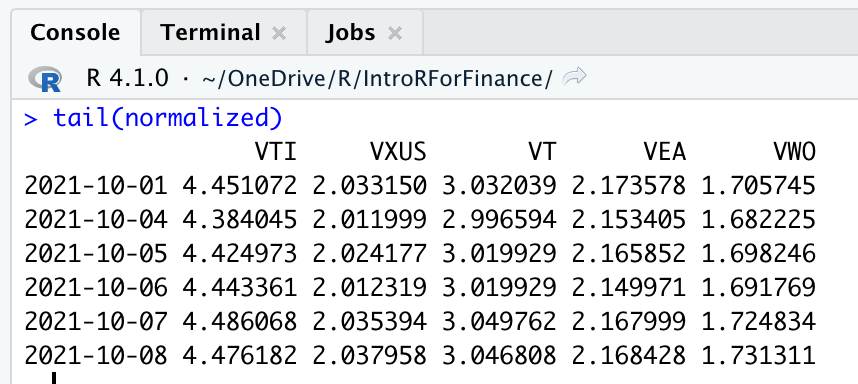Click the R 4.1.0 version label
Screen dimensions: 858x384
pyautogui.click(x=127, y=79)
